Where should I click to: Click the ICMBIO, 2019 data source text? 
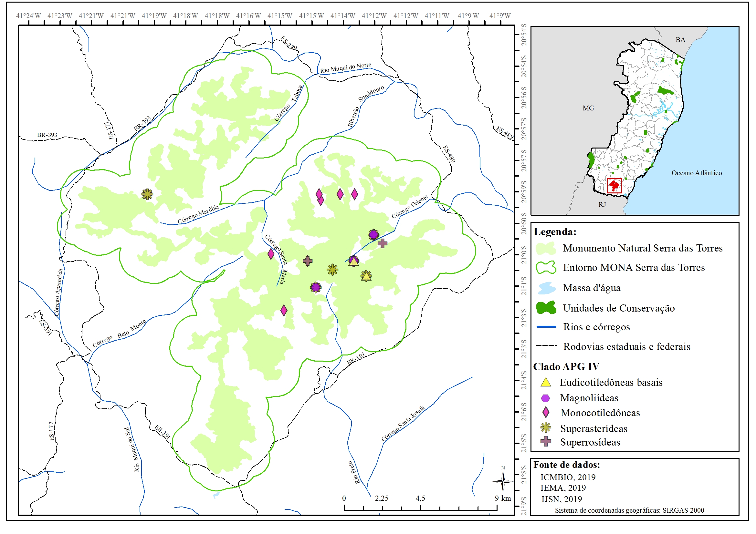(568, 477)
